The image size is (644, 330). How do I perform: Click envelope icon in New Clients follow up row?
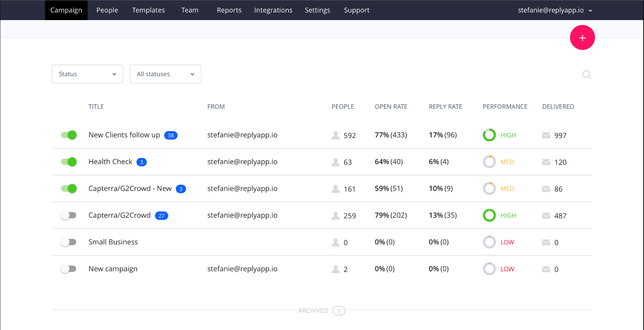546,136
